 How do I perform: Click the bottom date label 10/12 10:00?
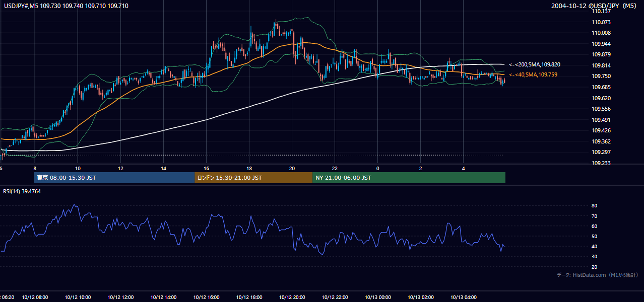pos(78,297)
